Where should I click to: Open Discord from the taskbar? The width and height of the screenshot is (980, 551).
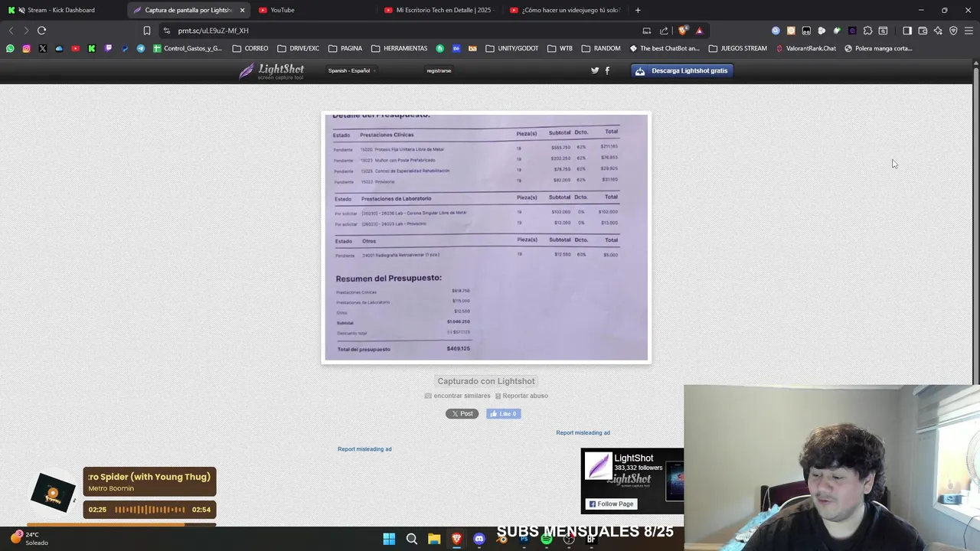coord(479,539)
